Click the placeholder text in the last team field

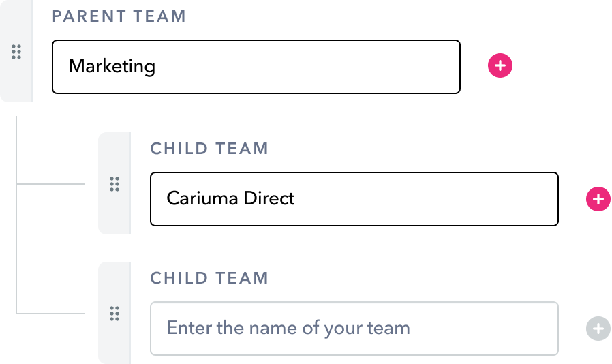[288, 329]
